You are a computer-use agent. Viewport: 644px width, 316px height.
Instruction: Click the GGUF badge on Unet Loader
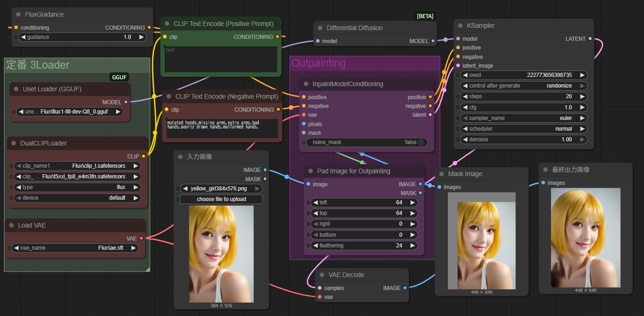(119, 77)
